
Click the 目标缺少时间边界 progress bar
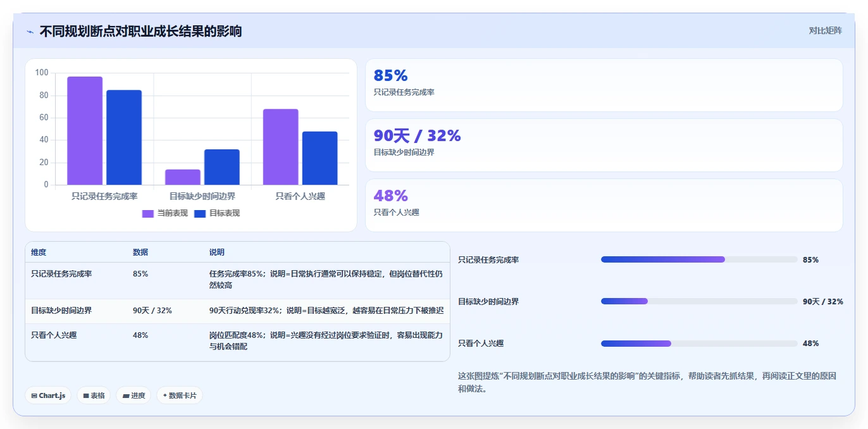click(x=699, y=301)
